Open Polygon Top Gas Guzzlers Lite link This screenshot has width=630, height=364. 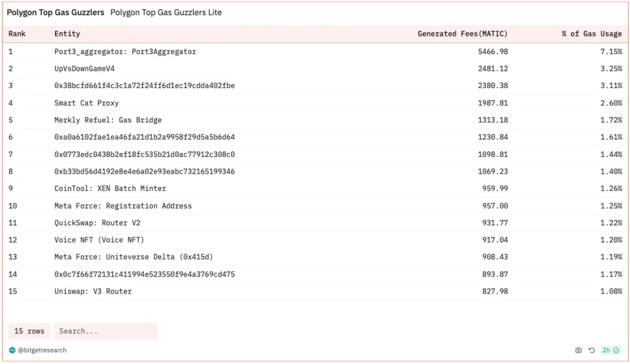(166, 13)
